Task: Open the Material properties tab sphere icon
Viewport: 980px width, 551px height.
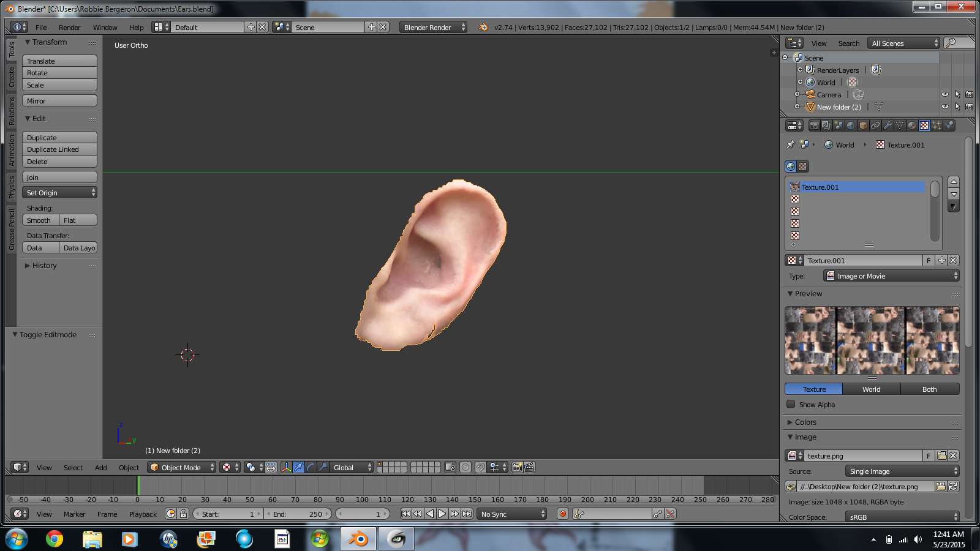Action: (912, 126)
